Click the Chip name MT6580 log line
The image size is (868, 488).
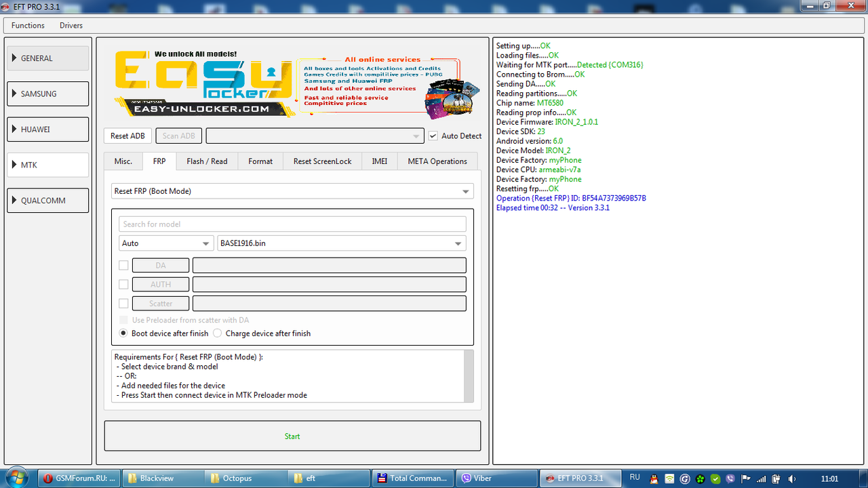(x=530, y=103)
